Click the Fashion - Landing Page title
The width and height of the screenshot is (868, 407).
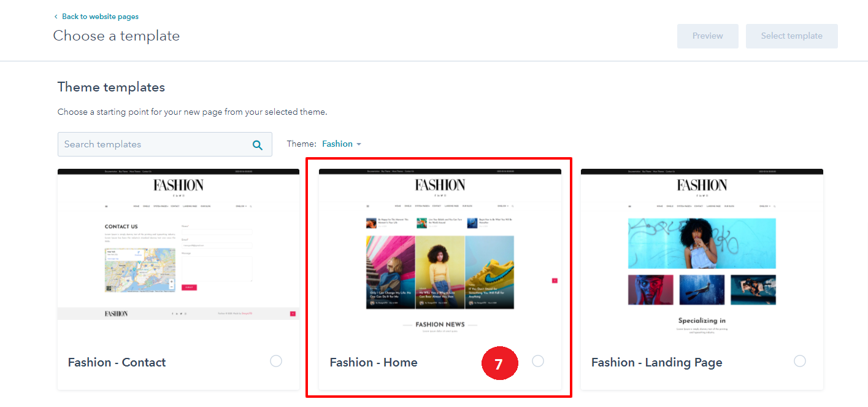(656, 363)
